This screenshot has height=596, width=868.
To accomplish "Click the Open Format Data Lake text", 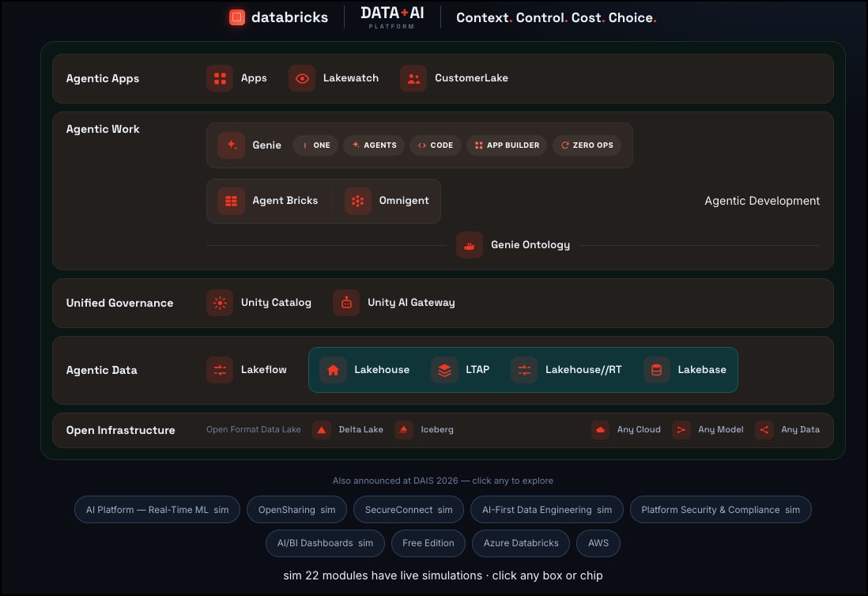I will (x=254, y=429).
